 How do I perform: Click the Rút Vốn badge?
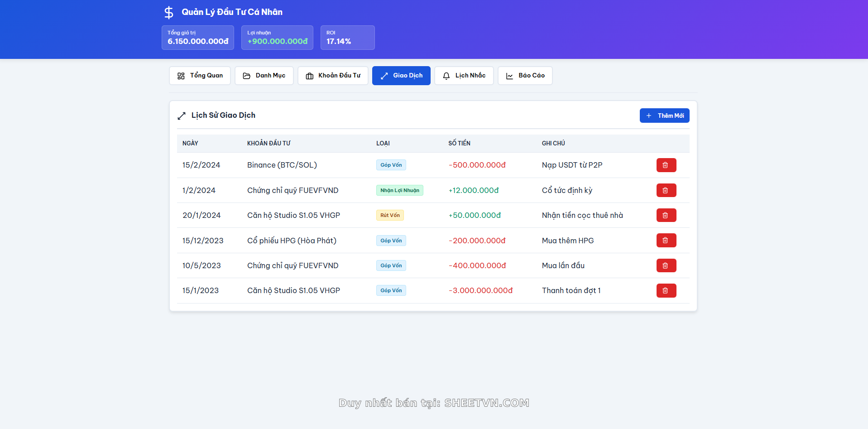[x=390, y=215]
